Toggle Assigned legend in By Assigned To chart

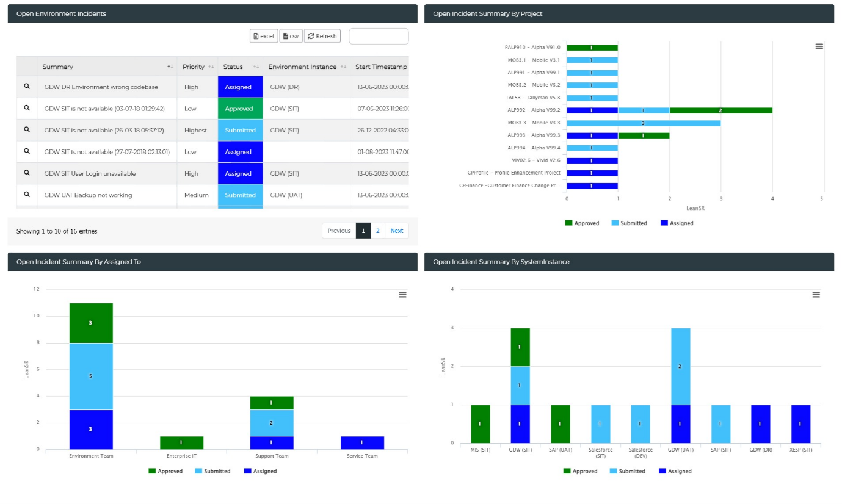point(261,471)
